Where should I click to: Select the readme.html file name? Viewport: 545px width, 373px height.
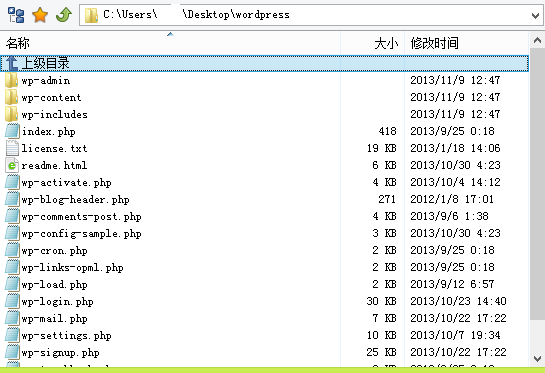pos(54,166)
